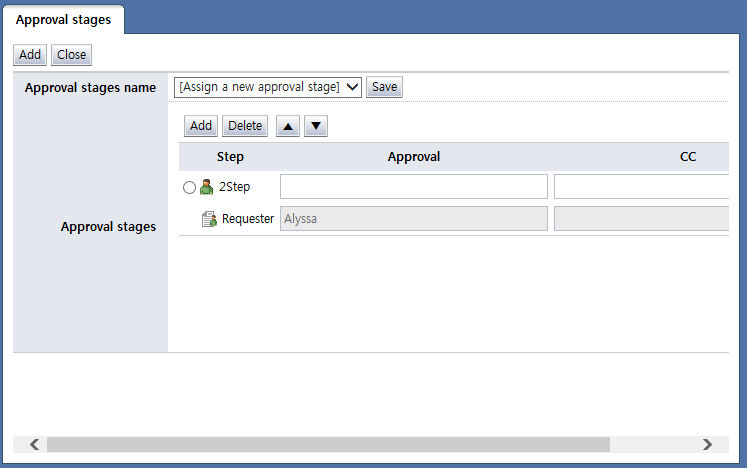This screenshot has height=468, width=747.
Task: Save the approval stage name
Action: pyautogui.click(x=384, y=87)
